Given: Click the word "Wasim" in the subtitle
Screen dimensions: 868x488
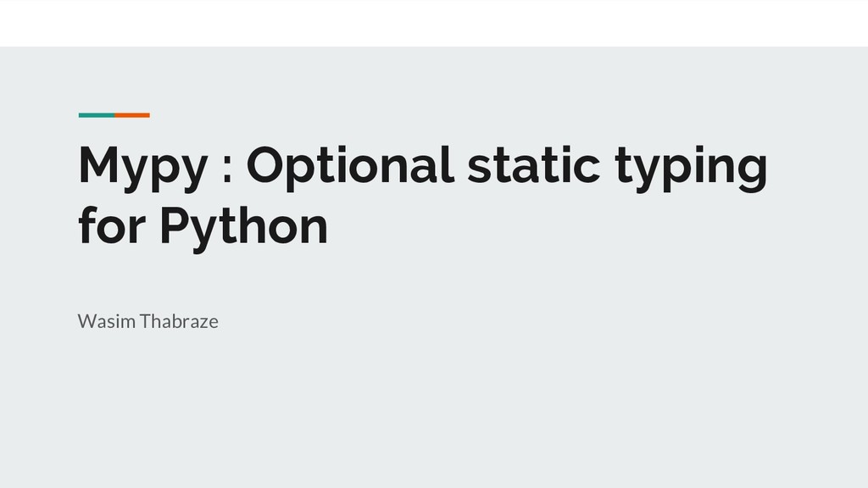Looking at the screenshot, I should [107, 321].
